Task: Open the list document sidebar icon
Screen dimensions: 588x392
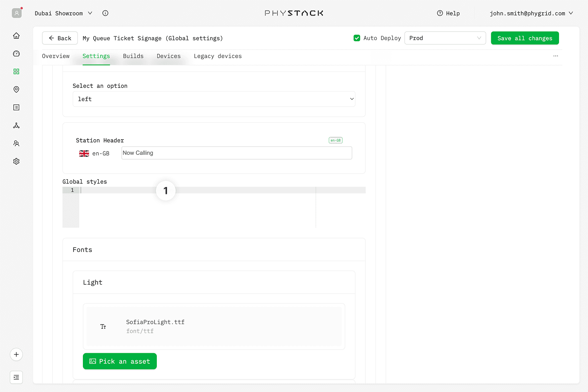Action: pyautogui.click(x=16, y=107)
